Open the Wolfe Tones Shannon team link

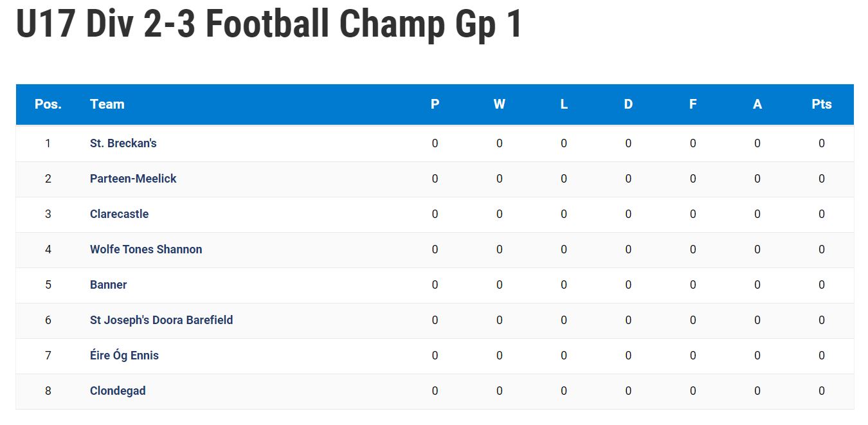[146, 249]
